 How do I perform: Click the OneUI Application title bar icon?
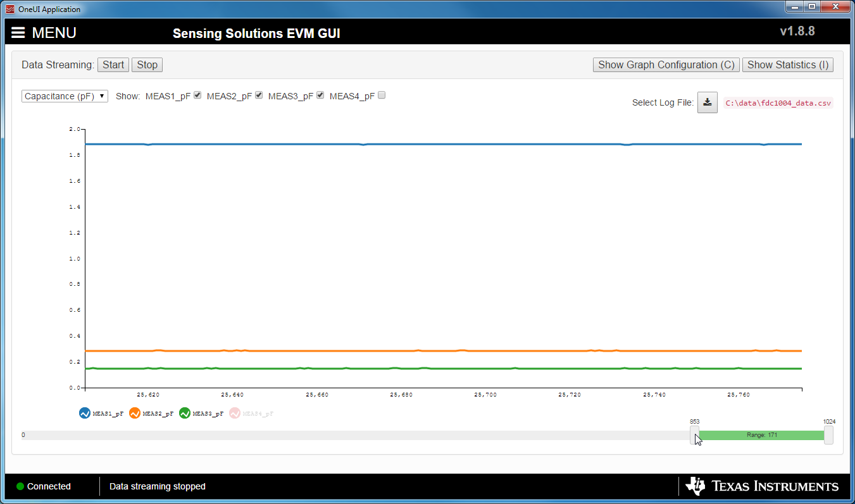coord(9,9)
